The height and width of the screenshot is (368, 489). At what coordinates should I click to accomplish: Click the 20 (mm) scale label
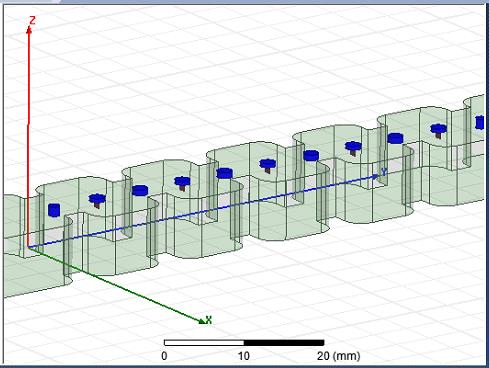pos(339,356)
